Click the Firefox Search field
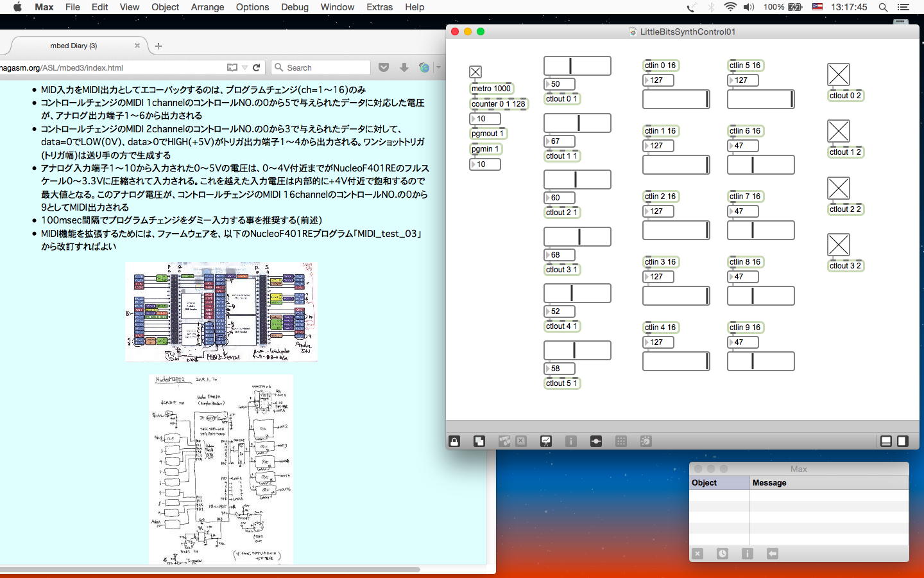The height and width of the screenshot is (578, 924). 326,67
